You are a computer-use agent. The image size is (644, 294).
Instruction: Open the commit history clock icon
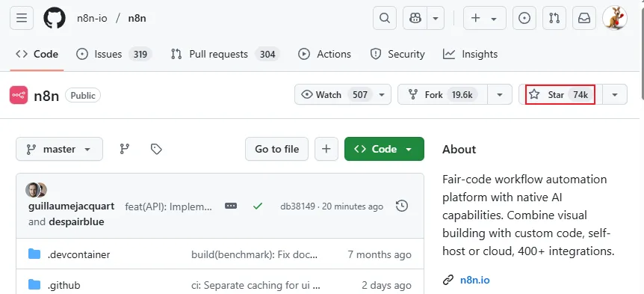coord(402,206)
